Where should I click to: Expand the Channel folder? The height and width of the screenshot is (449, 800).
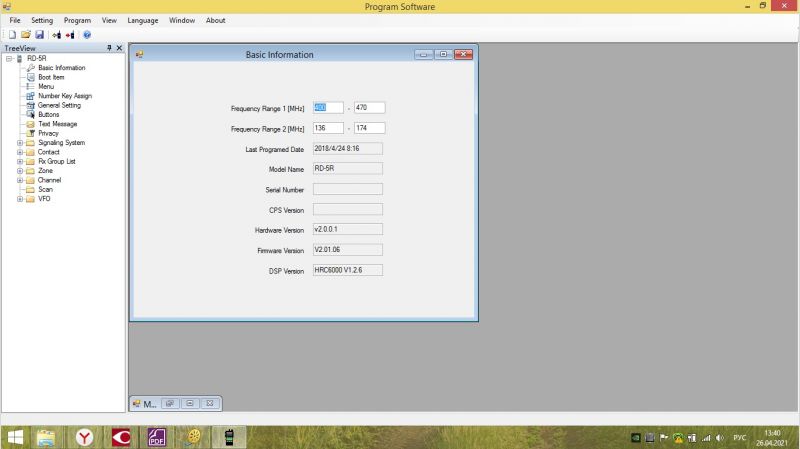click(20, 180)
